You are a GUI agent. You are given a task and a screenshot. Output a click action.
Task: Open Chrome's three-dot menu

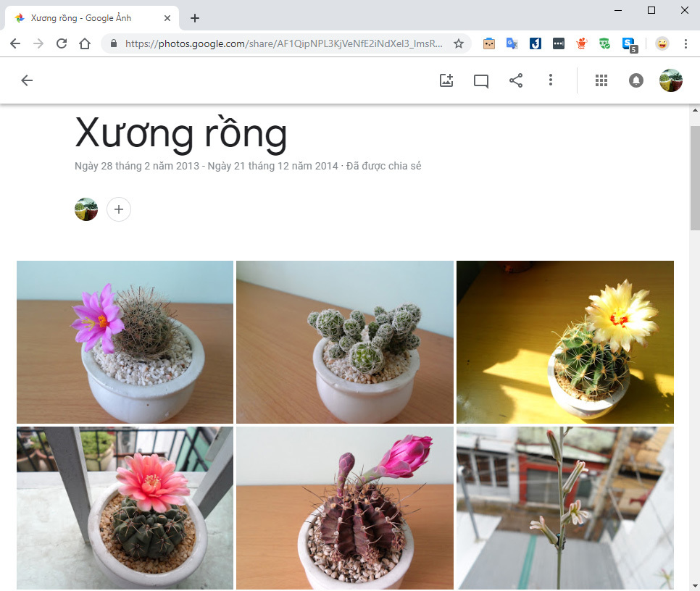(686, 43)
